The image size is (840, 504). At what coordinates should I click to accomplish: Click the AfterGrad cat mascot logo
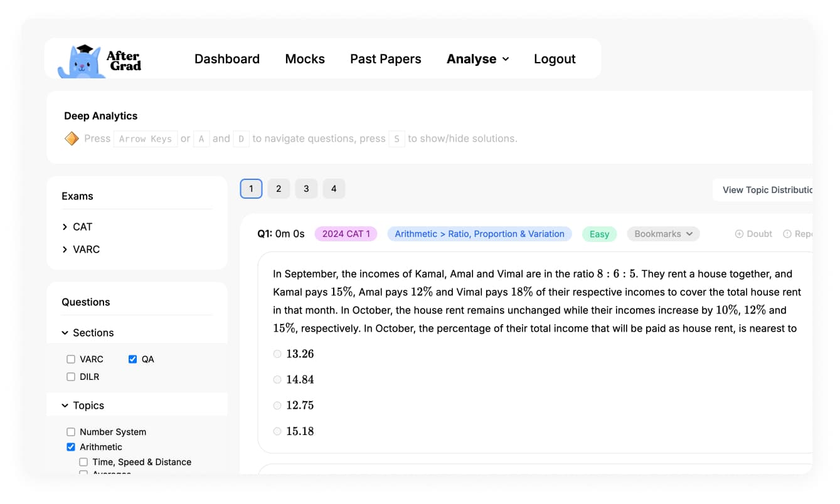[82, 61]
